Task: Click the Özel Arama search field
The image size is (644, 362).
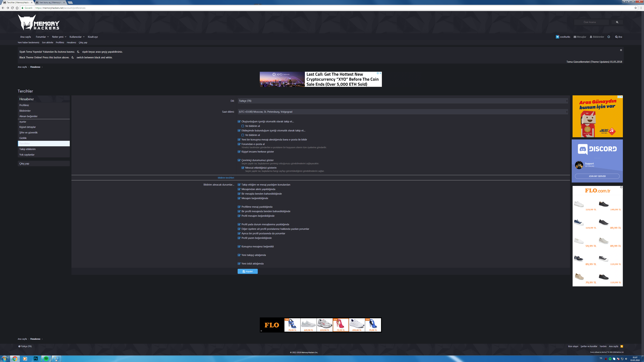Action: pyautogui.click(x=592, y=22)
